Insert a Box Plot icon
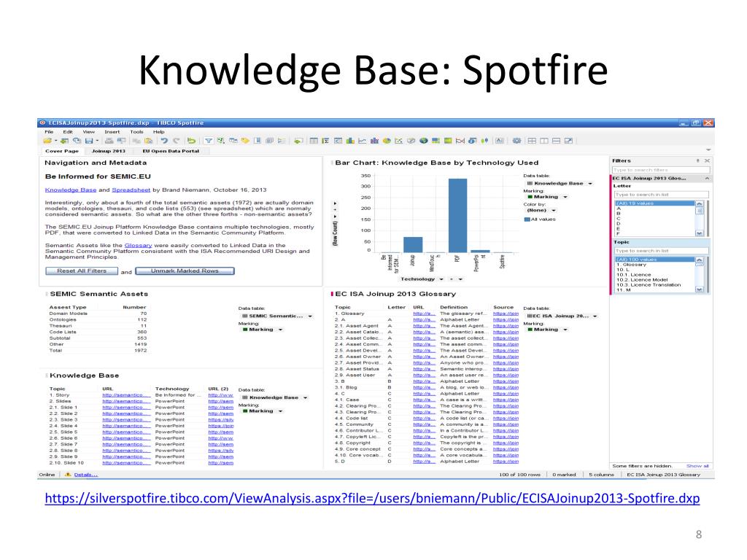The height and width of the screenshot is (560, 747). [x=484, y=141]
